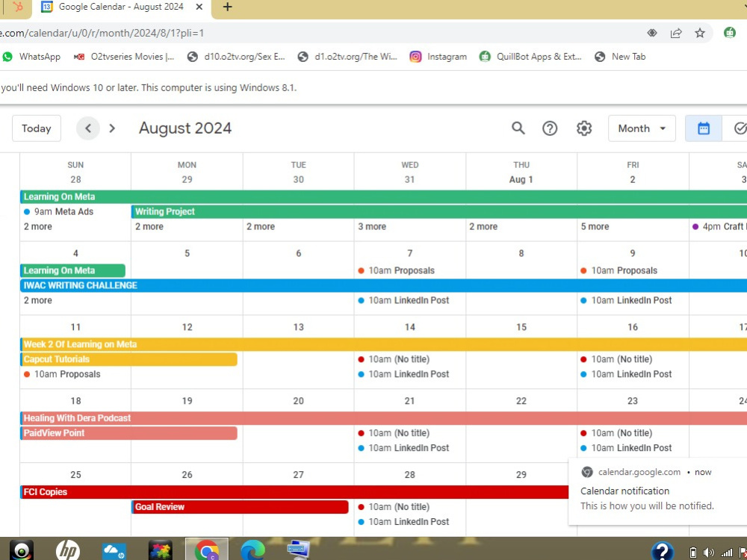747x560 pixels.
Task: Open calendar search with magnifier icon
Action: click(518, 128)
